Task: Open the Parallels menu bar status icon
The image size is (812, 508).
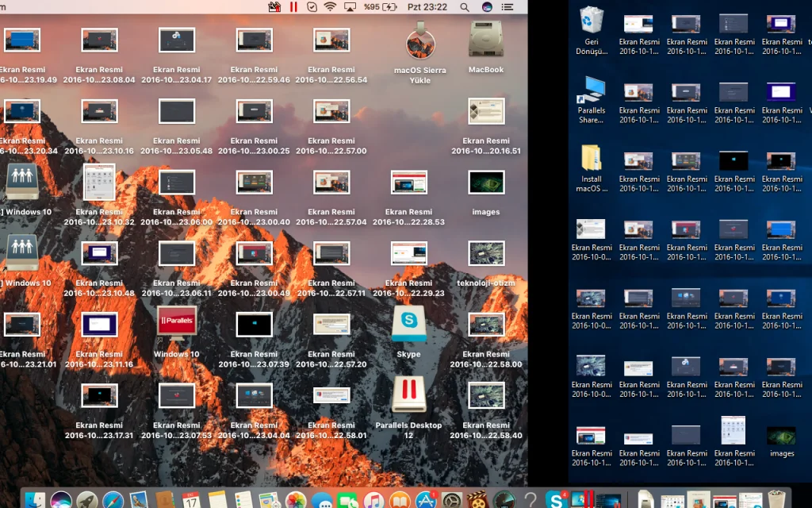Action: tap(293, 7)
